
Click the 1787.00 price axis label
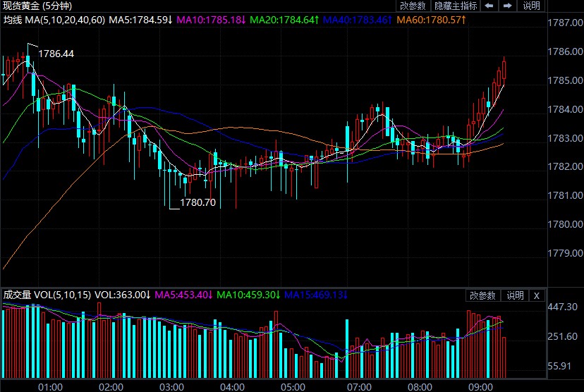(565, 23)
